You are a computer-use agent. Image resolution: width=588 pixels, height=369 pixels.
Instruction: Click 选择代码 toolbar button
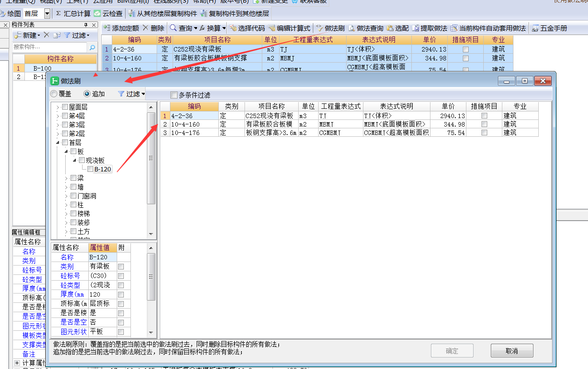coord(247,28)
